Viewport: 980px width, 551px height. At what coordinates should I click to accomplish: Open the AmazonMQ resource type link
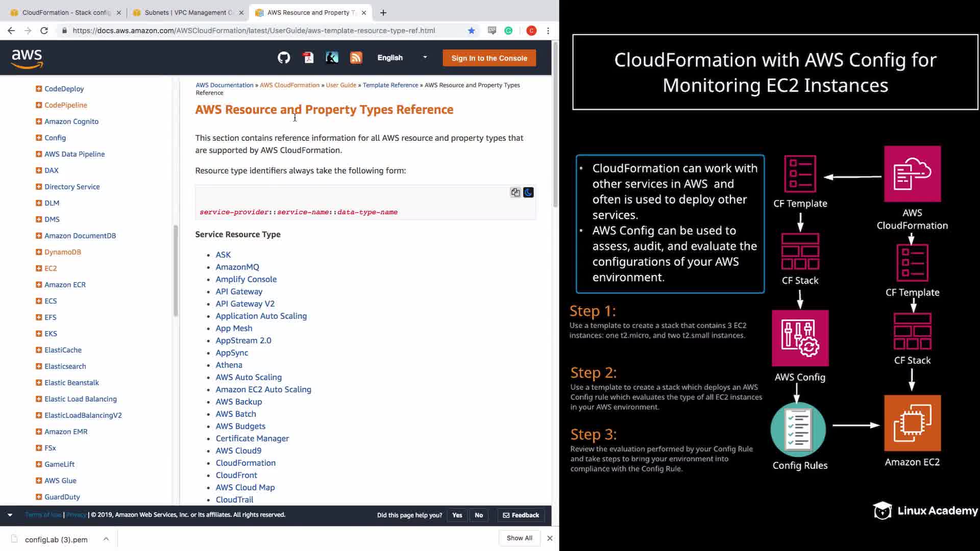pyautogui.click(x=237, y=267)
